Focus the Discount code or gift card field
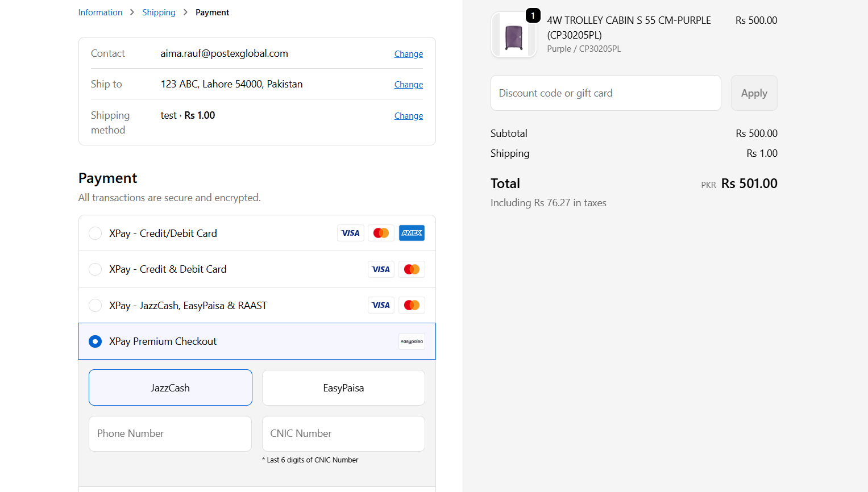The image size is (868, 492). (605, 93)
